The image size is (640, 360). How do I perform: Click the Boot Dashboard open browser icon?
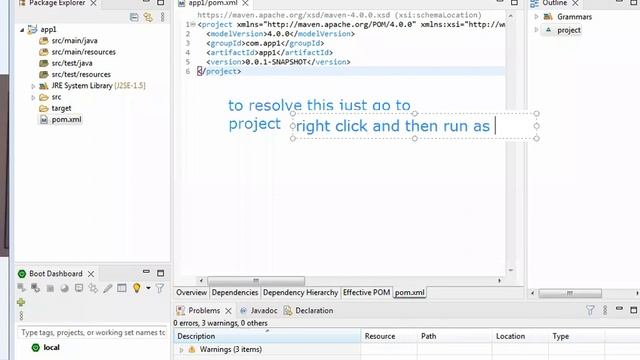click(x=64, y=288)
